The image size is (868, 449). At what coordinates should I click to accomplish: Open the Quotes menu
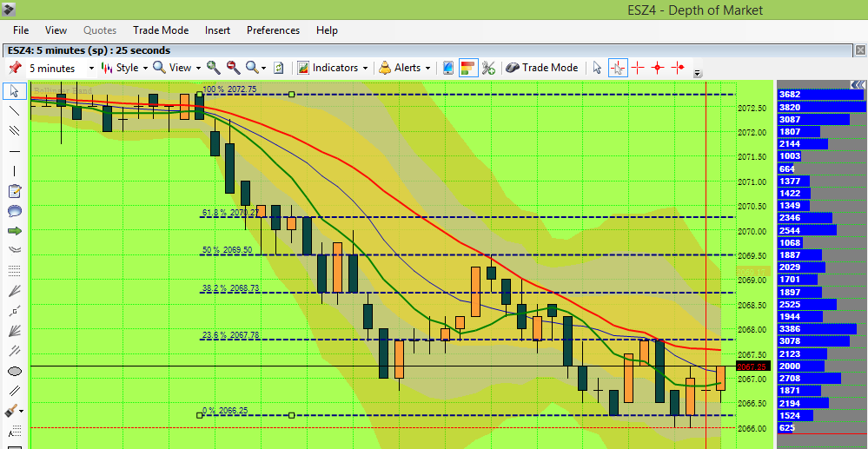click(100, 30)
